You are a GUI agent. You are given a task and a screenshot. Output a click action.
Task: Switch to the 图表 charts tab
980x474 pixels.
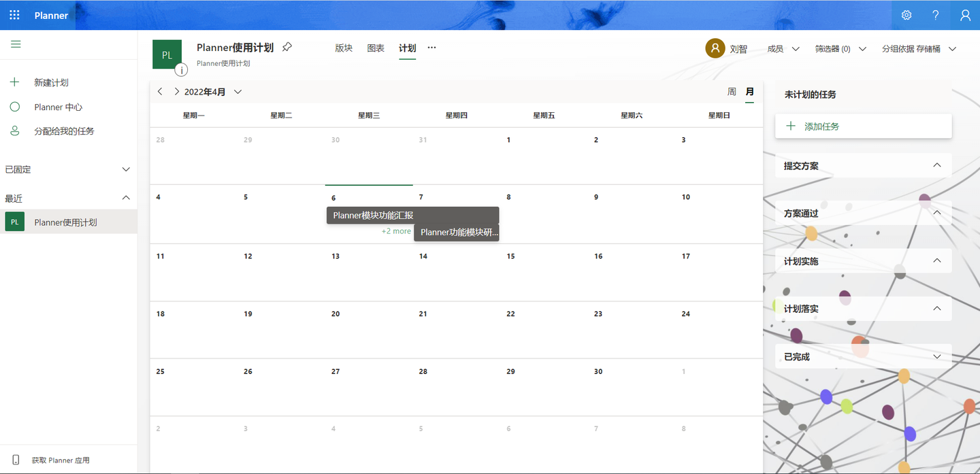pyautogui.click(x=376, y=48)
